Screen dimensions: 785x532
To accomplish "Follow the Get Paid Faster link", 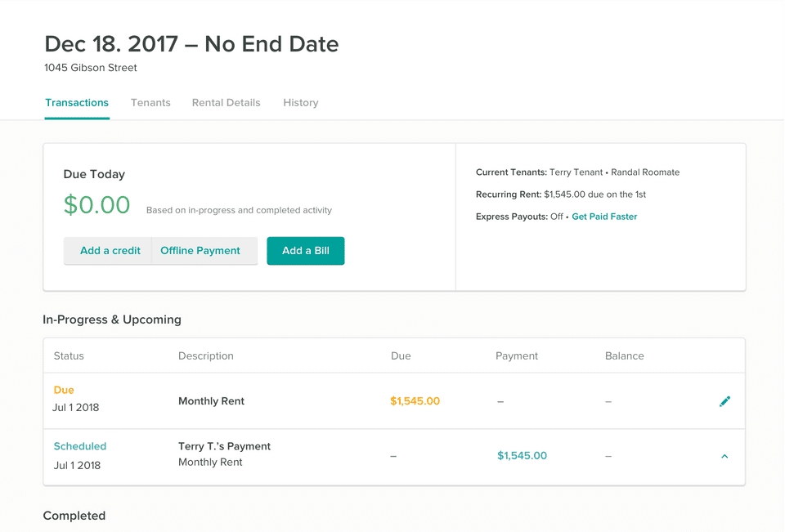I will tap(604, 217).
